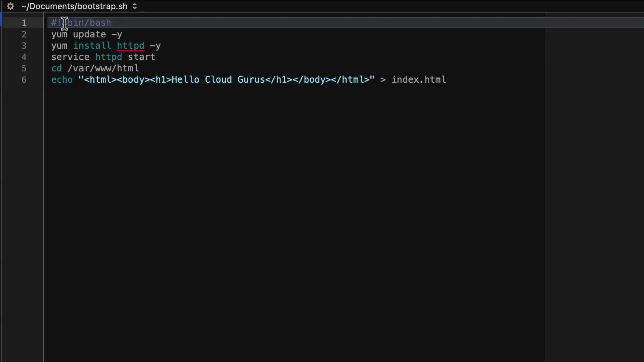Viewport: 644px width, 362px height.
Task: Click the red-underlined httpd word
Action: [130, 46]
